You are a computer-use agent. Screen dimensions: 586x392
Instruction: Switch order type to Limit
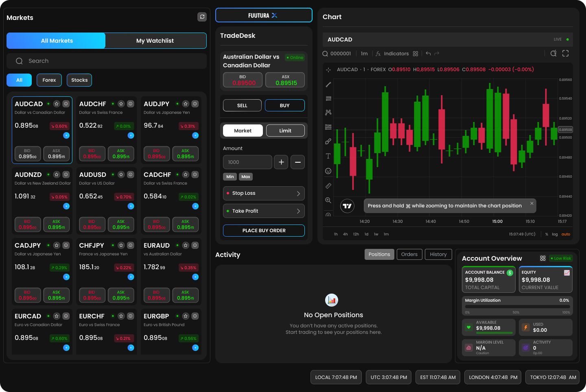point(285,130)
